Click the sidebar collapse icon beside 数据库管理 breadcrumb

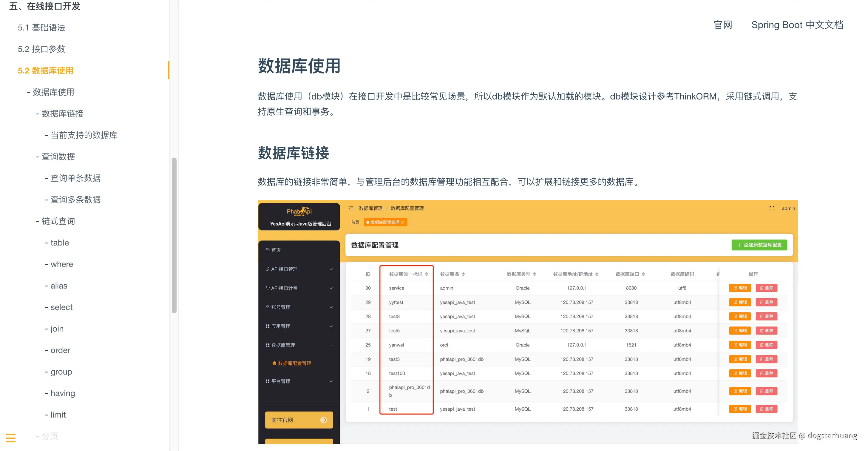[351, 208]
